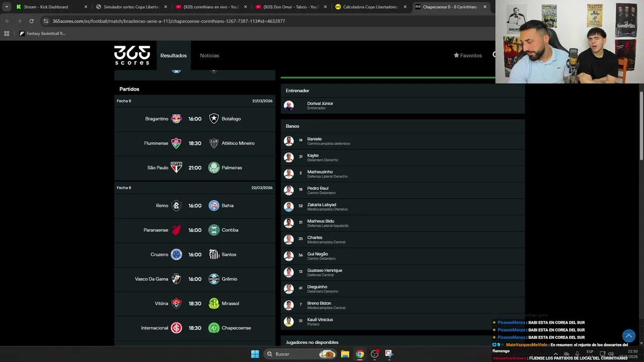644x362 pixels.
Task: Click the blue scroll-to-top chevron button
Action: click(628, 335)
